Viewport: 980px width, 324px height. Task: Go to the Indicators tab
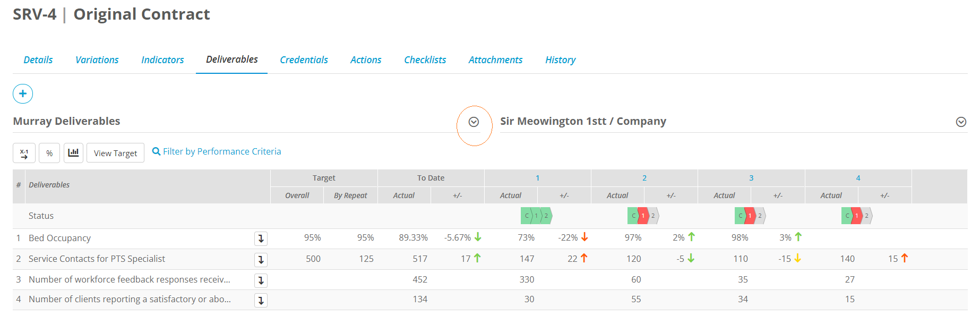pos(162,60)
